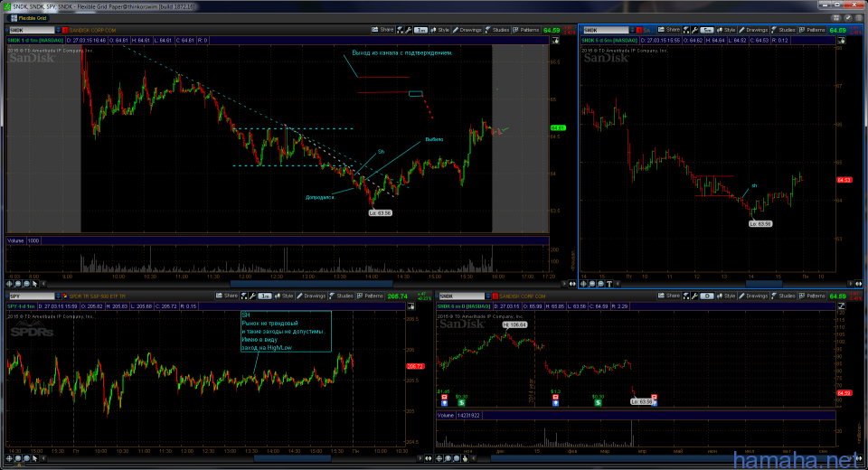Click the top-right chart's horizontal scrollbar thumb
The image size is (868, 470).
(x=764, y=284)
